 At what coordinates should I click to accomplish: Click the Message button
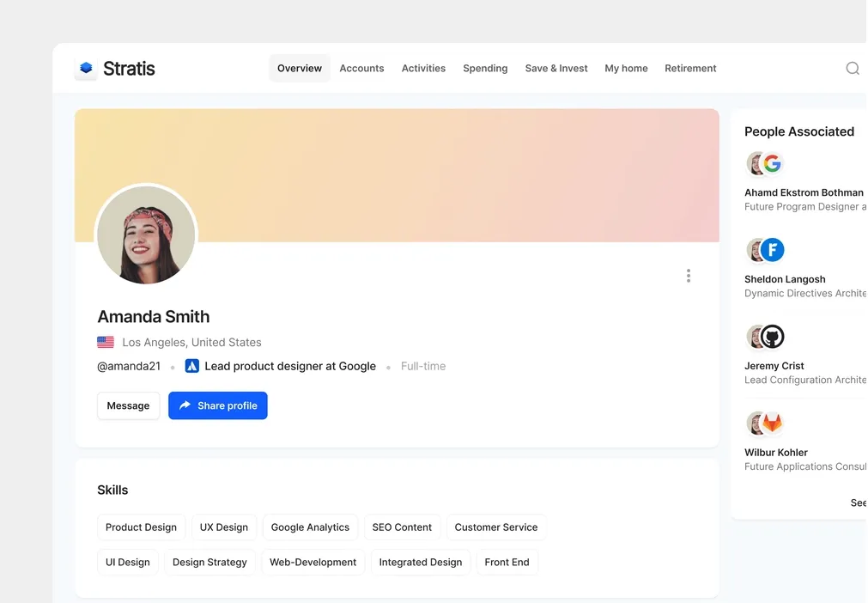(128, 405)
